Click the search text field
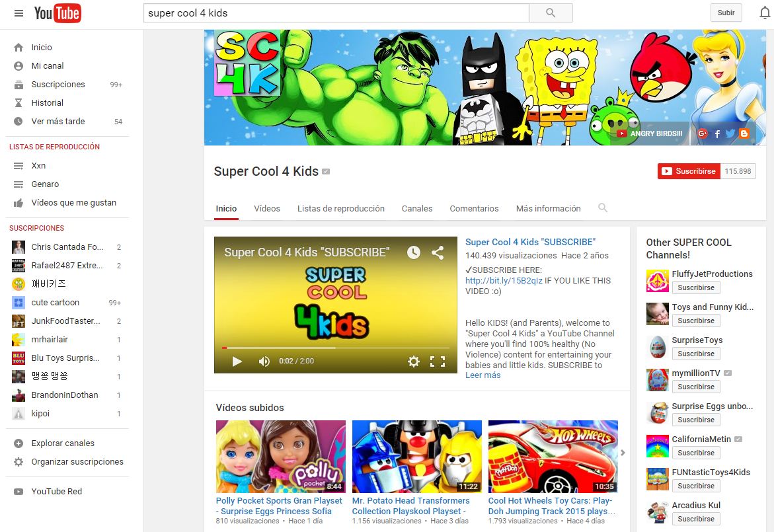This screenshot has height=532, width=774. point(336,13)
